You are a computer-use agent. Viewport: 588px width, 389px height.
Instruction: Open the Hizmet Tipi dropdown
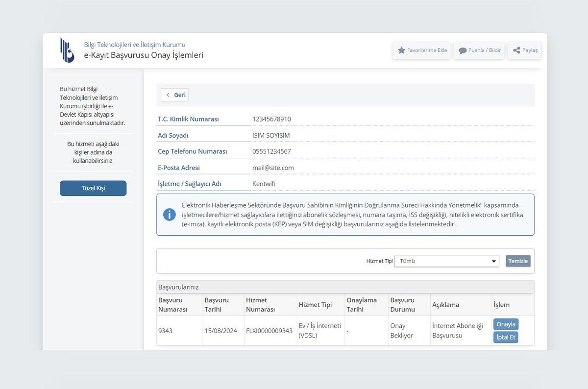[446, 261]
